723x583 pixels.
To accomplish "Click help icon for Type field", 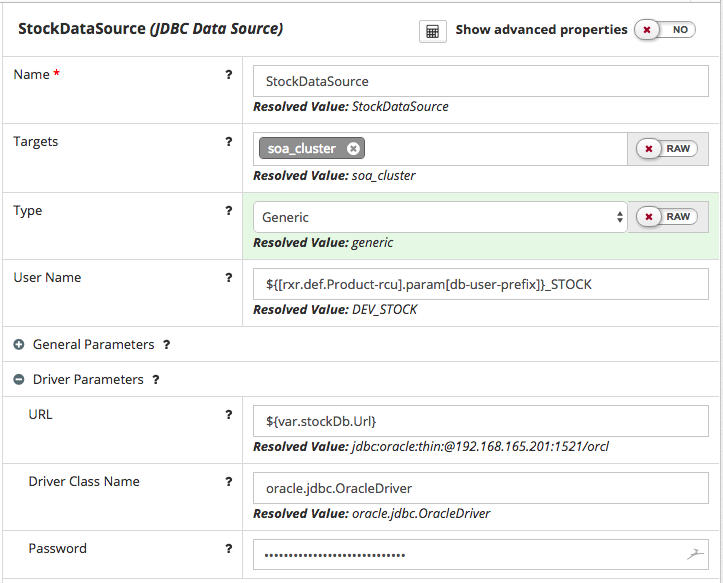I will pos(229,211).
